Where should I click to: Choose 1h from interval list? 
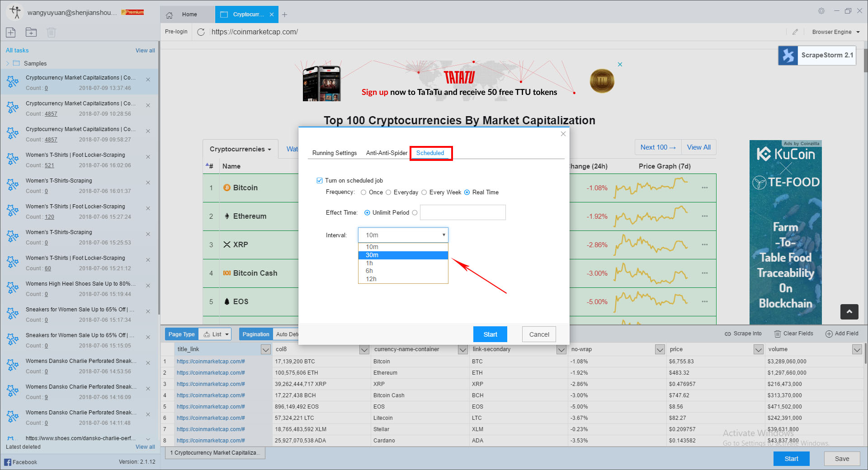[403, 263]
